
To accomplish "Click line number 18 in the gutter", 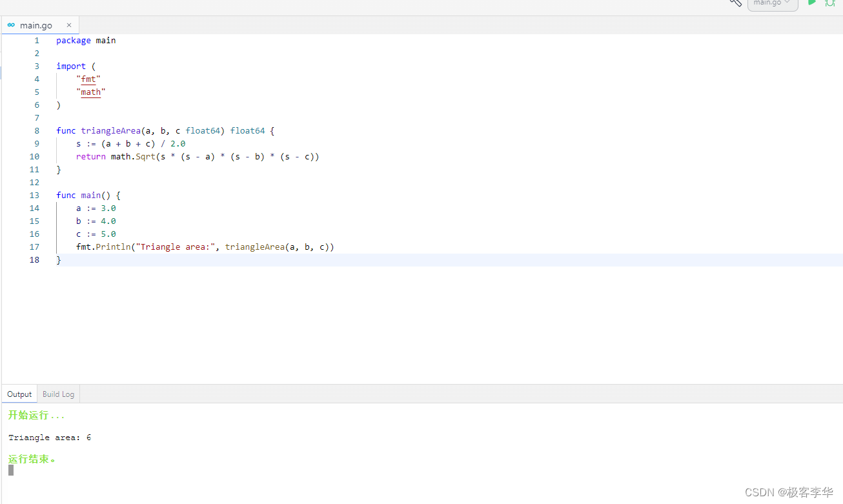I will [34, 259].
